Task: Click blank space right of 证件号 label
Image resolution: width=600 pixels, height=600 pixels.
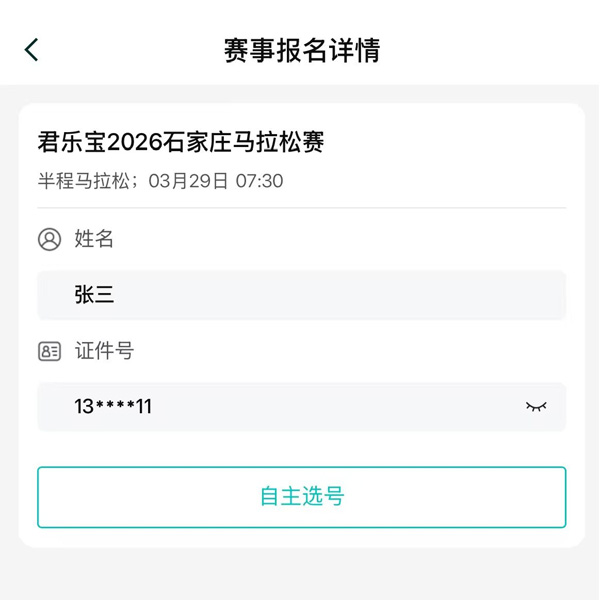Action: point(350,351)
